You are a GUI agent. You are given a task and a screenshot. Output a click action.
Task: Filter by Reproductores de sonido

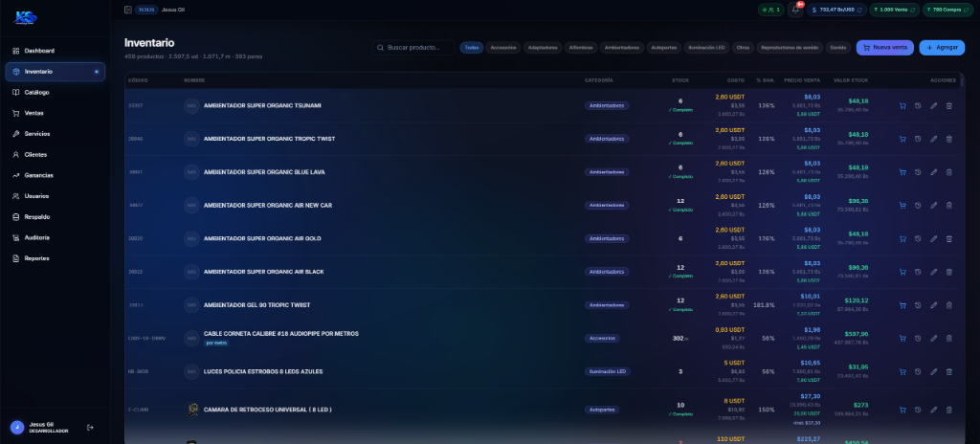tap(790, 48)
